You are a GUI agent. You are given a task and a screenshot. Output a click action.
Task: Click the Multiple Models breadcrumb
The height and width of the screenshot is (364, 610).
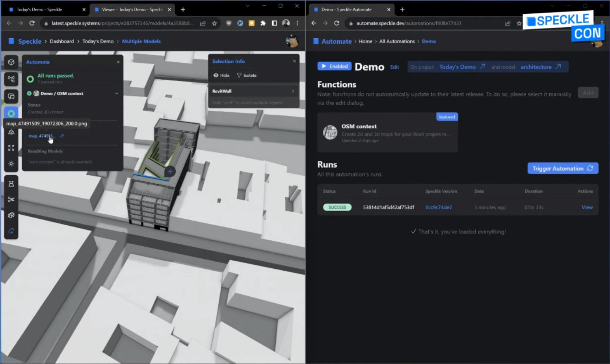(141, 41)
